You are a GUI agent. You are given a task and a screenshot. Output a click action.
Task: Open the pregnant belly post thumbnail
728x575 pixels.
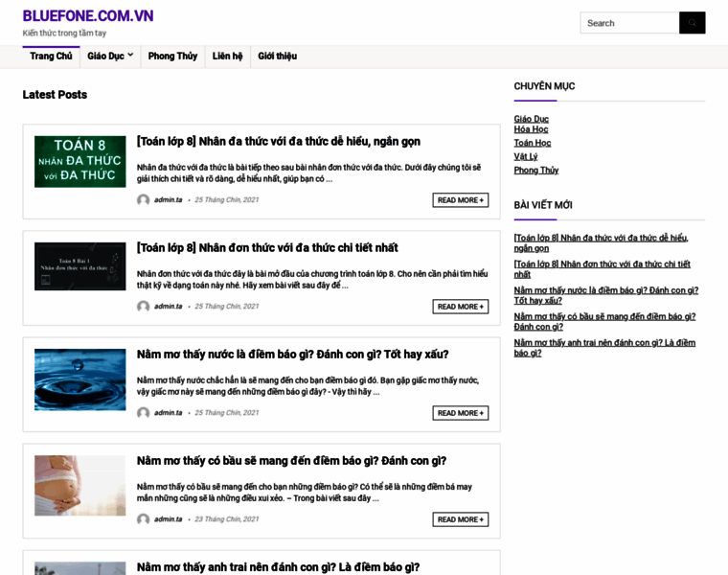pyautogui.click(x=80, y=485)
